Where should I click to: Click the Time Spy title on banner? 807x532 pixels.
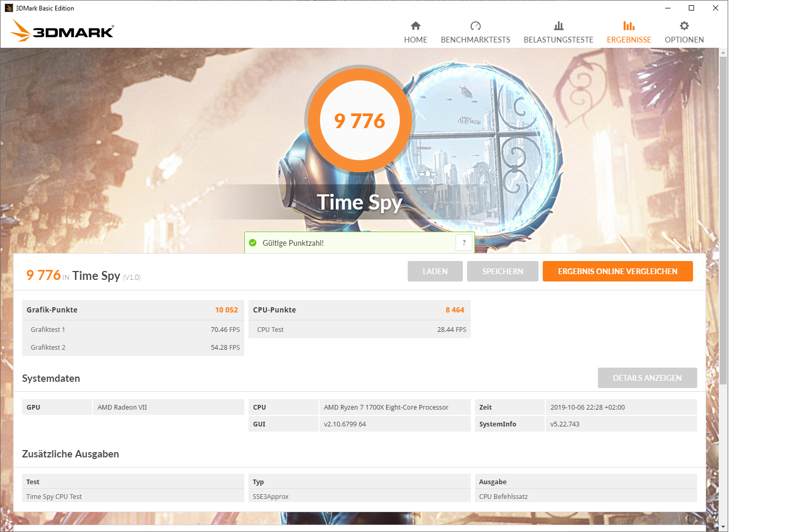tap(360, 202)
